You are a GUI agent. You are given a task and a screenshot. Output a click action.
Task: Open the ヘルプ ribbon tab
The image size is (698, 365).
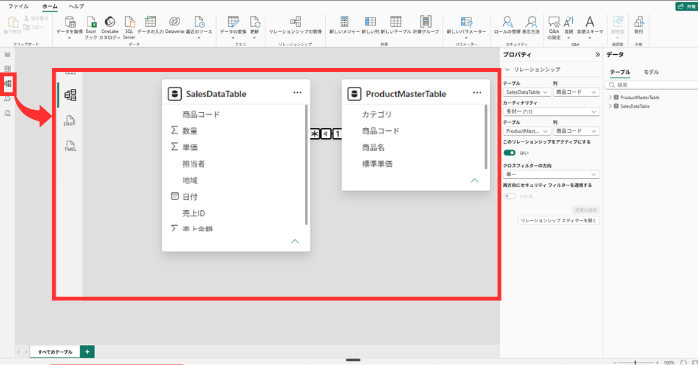click(76, 6)
